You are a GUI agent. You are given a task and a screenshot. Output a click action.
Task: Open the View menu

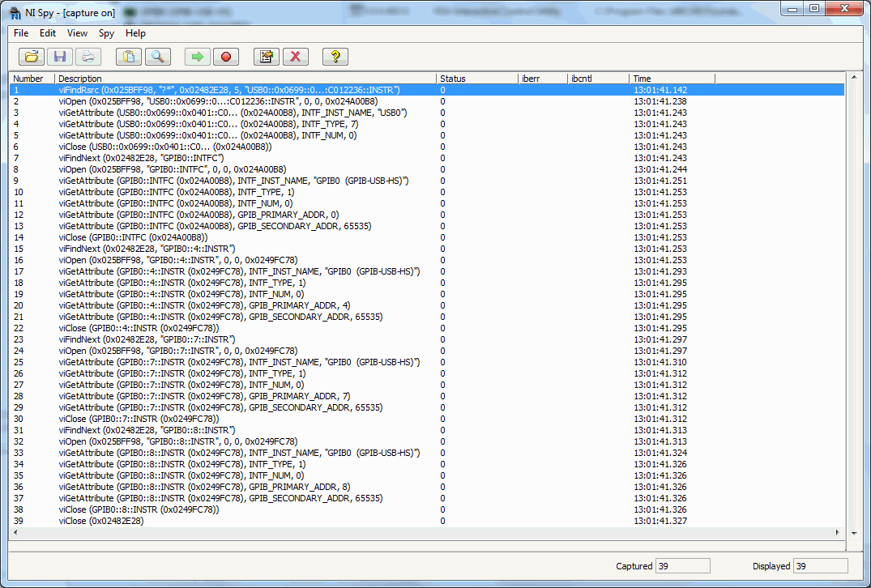point(78,33)
